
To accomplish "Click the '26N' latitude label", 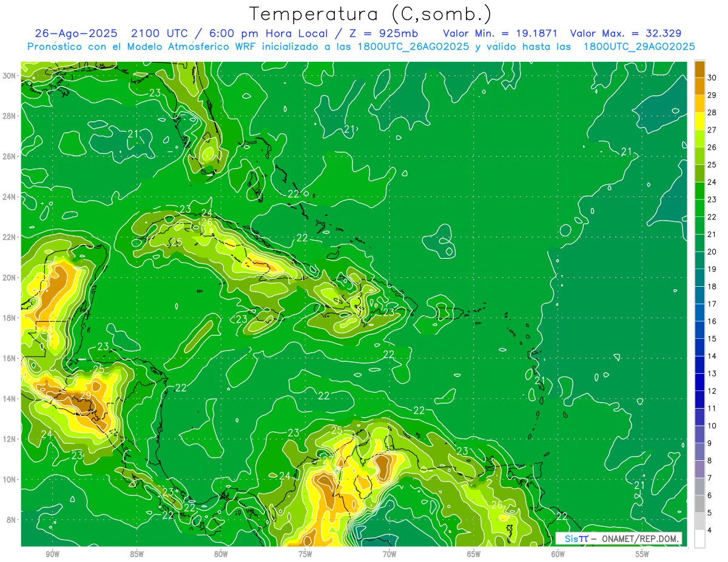I will (x=9, y=156).
